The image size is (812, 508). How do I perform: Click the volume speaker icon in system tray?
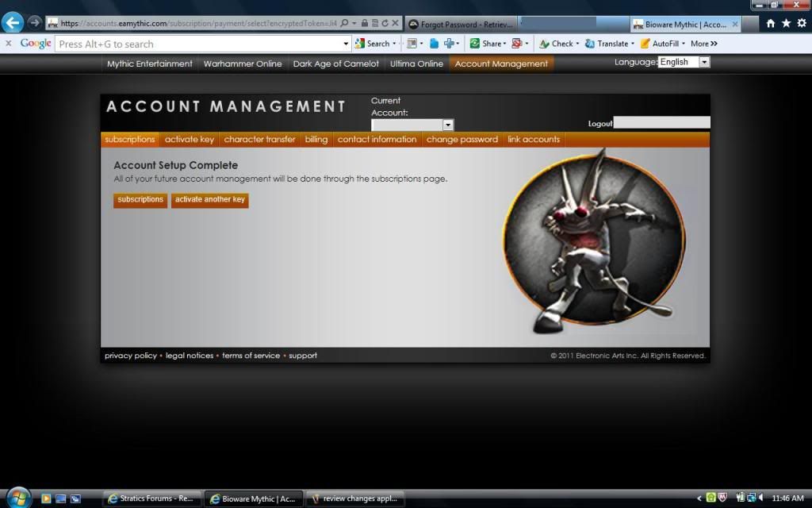760,498
